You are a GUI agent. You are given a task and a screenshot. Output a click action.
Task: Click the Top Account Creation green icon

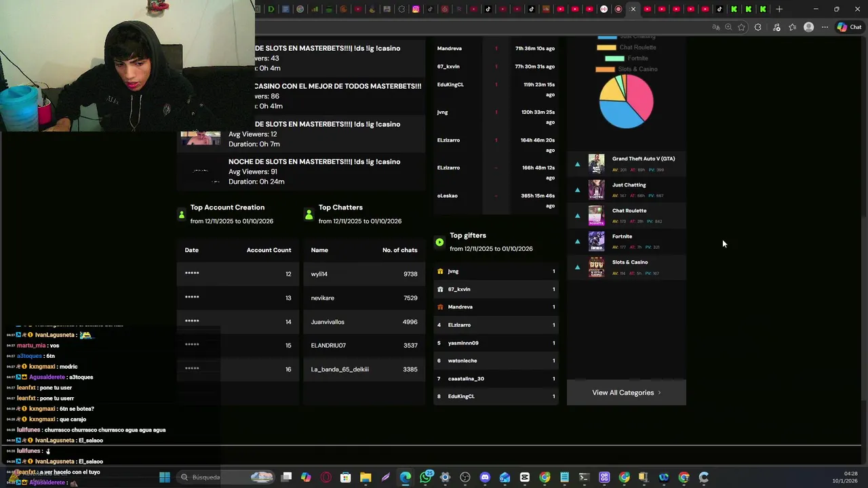(x=181, y=215)
